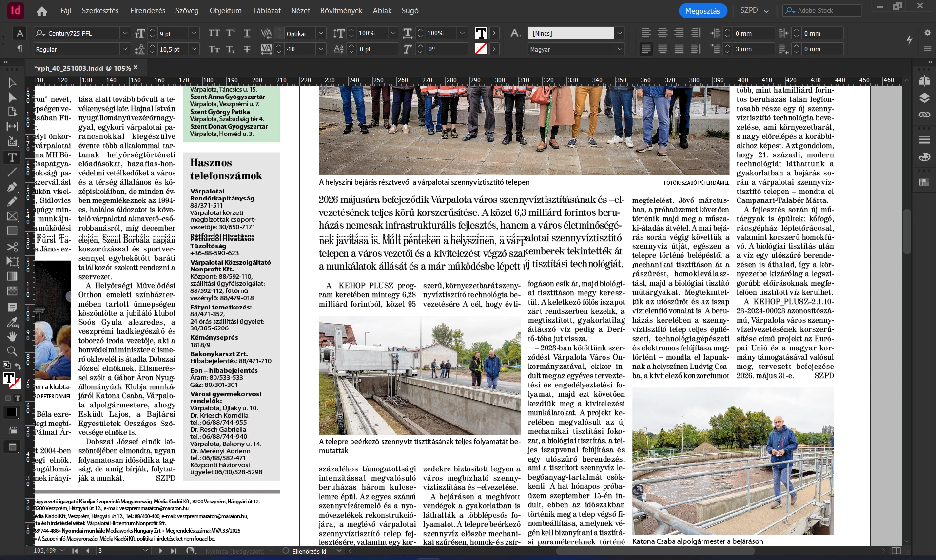This screenshot has height=560, width=936.
Task: Pick the Scissors tool
Action: coord(12,247)
